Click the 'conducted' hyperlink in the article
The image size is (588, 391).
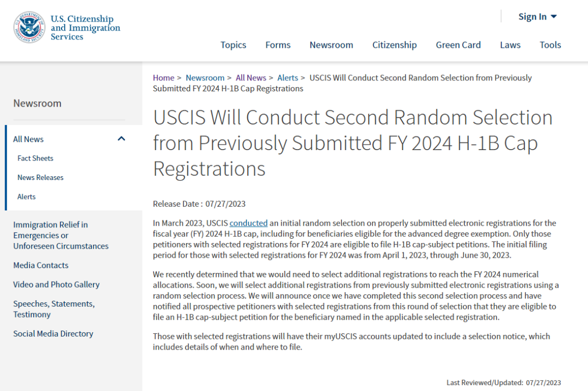pos(249,223)
